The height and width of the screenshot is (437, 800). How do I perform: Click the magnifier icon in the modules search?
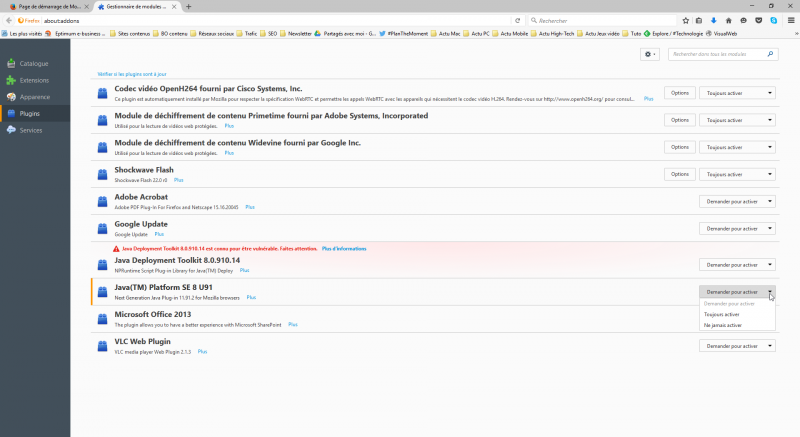(770, 54)
